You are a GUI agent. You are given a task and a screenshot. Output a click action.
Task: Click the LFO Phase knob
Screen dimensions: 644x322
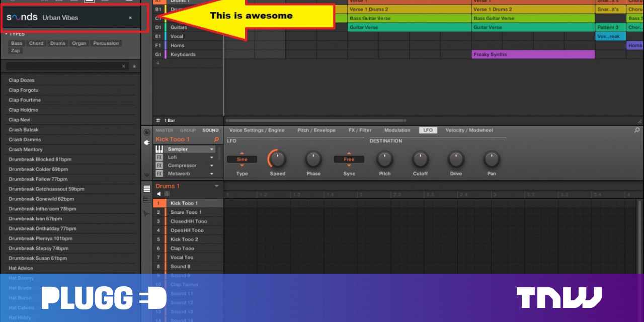[313, 159]
